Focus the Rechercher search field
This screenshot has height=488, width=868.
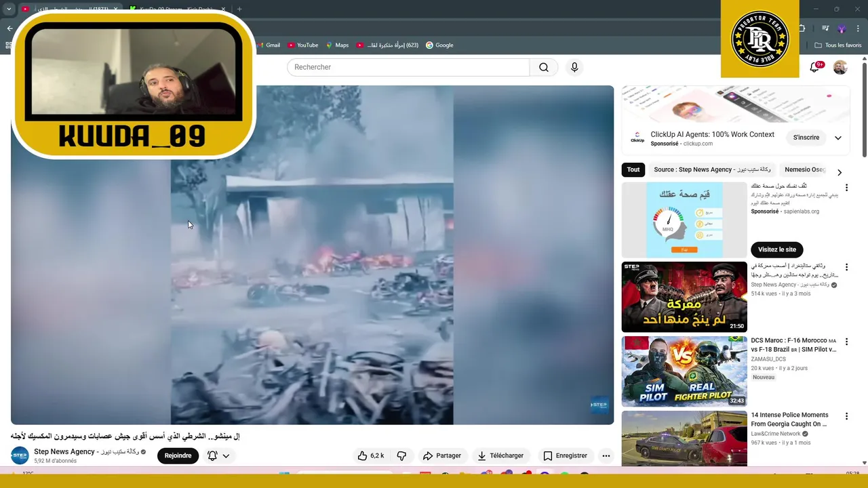[408, 67]
